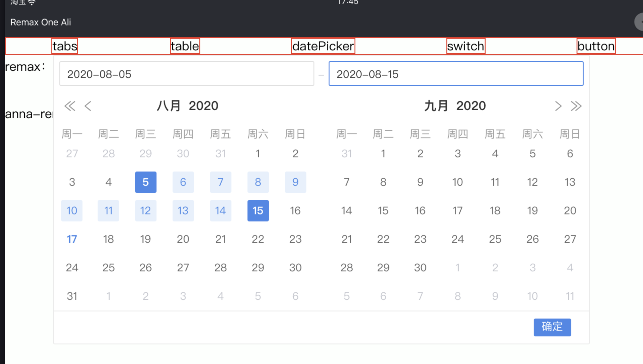The image size is (643, 364).
Task: Open the switch page
Action: pos(466,46)
